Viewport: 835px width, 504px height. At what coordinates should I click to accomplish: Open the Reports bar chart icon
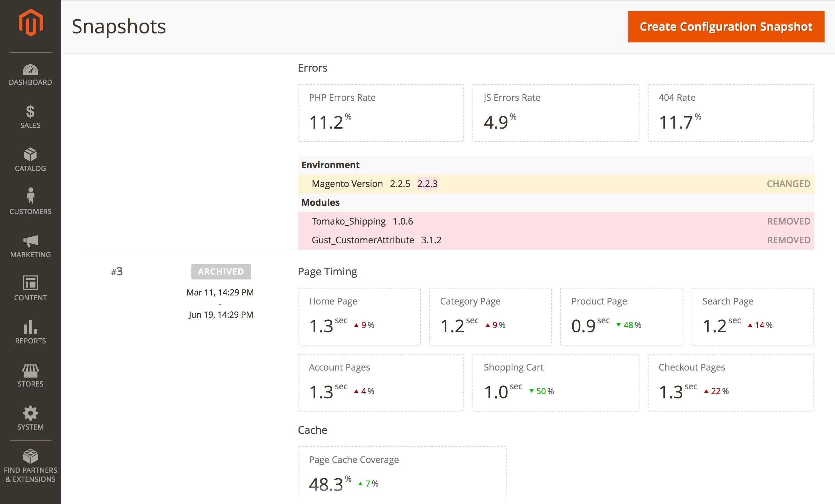tap(31, 327)
